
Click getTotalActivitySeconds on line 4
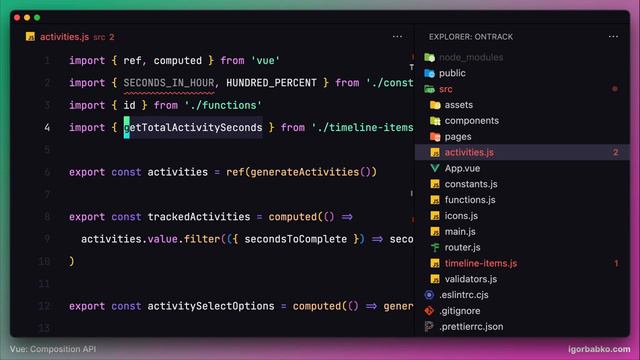193,127
